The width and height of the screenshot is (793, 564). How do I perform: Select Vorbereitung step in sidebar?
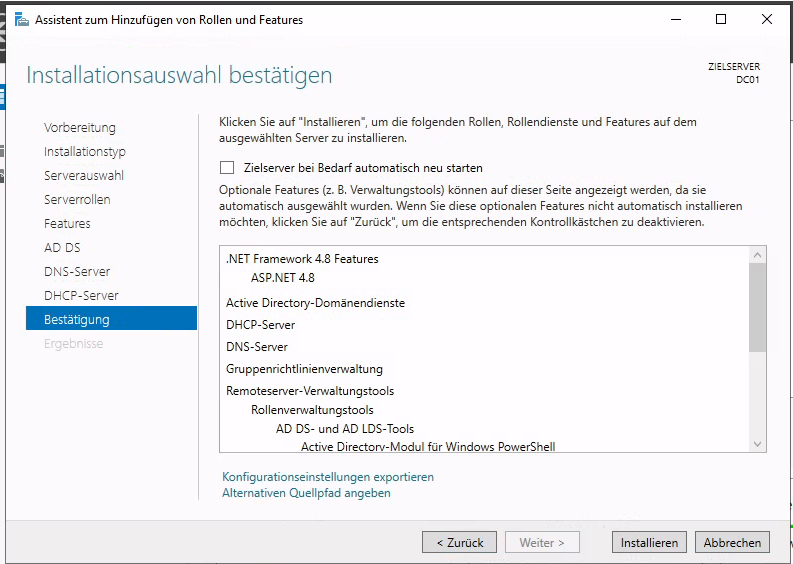click(x=80, y=128)
